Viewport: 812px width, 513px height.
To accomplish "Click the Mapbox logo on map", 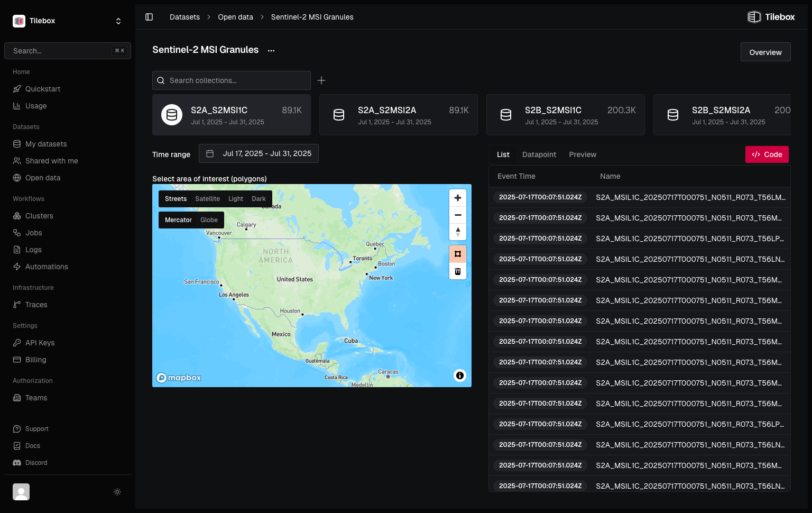I will click(x=179, y=378).
